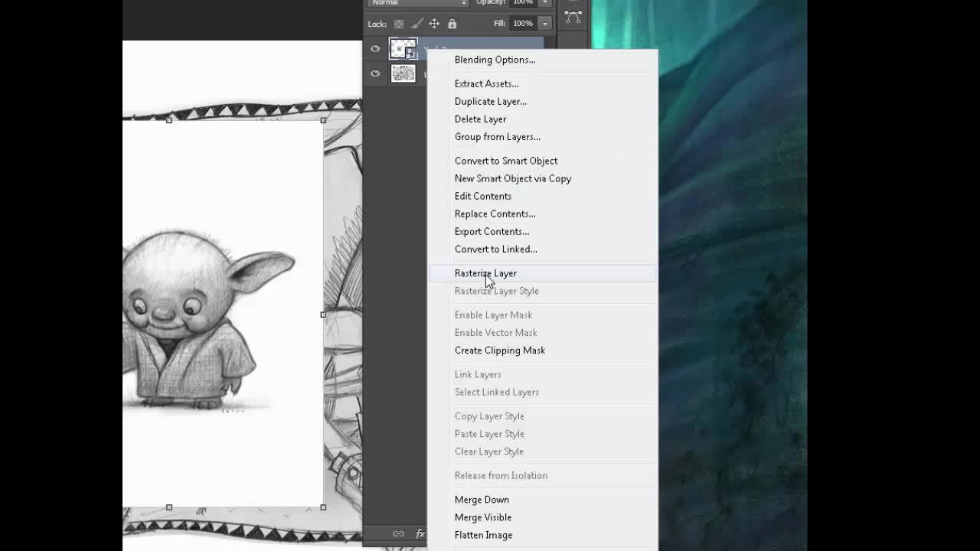Select Convert to Linked option
This screenshot has height=551, width=980.
click(x=495, y=249)
